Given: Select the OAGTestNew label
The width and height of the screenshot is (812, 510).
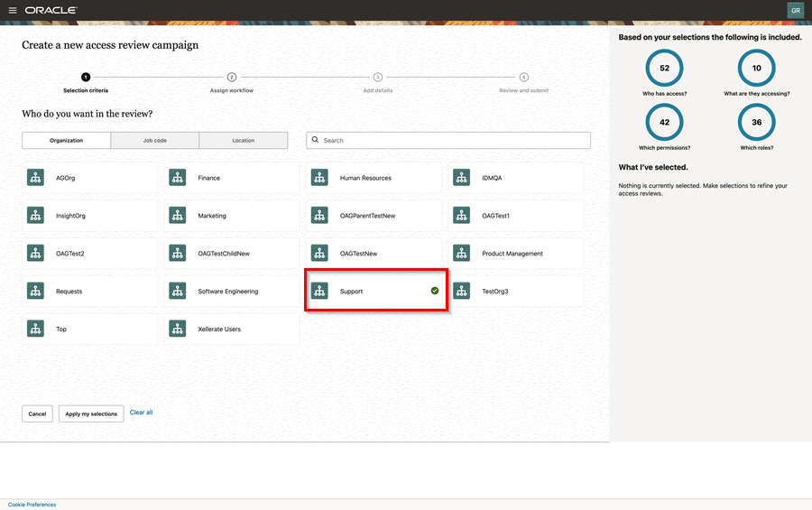Looking at the screenshot, I should pyautogui.click(x=358, y=254).
